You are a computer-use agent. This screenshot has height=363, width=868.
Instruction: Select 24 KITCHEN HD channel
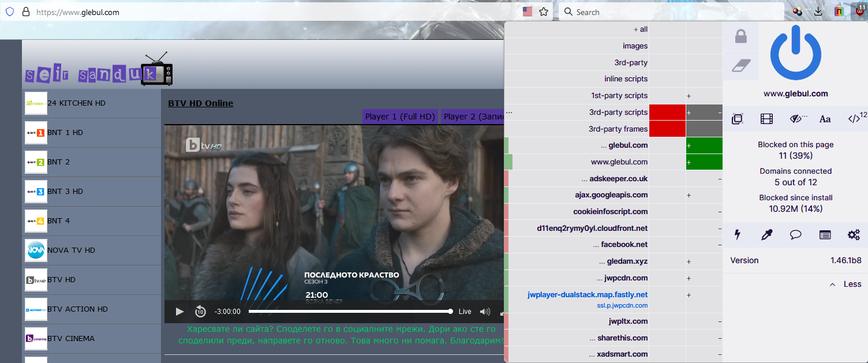point(92,103)
